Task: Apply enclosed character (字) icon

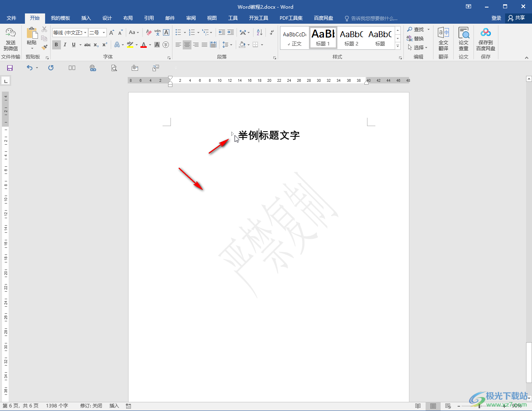Action: [166, 45]
